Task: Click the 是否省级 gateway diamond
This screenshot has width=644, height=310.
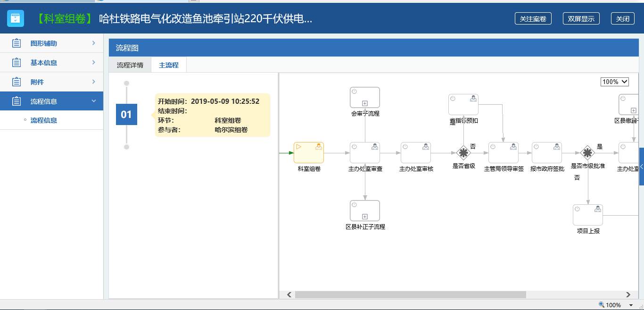Action: (463, 153)
